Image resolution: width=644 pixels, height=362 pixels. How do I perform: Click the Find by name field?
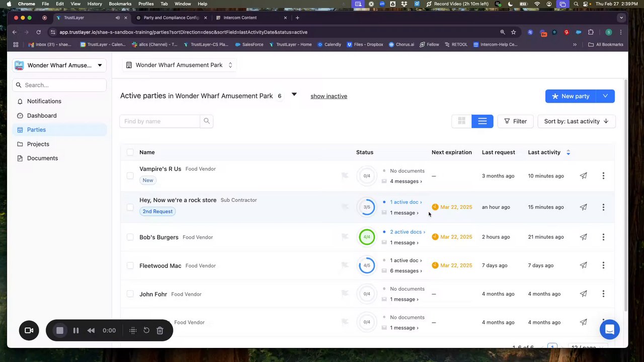point(159,121)
